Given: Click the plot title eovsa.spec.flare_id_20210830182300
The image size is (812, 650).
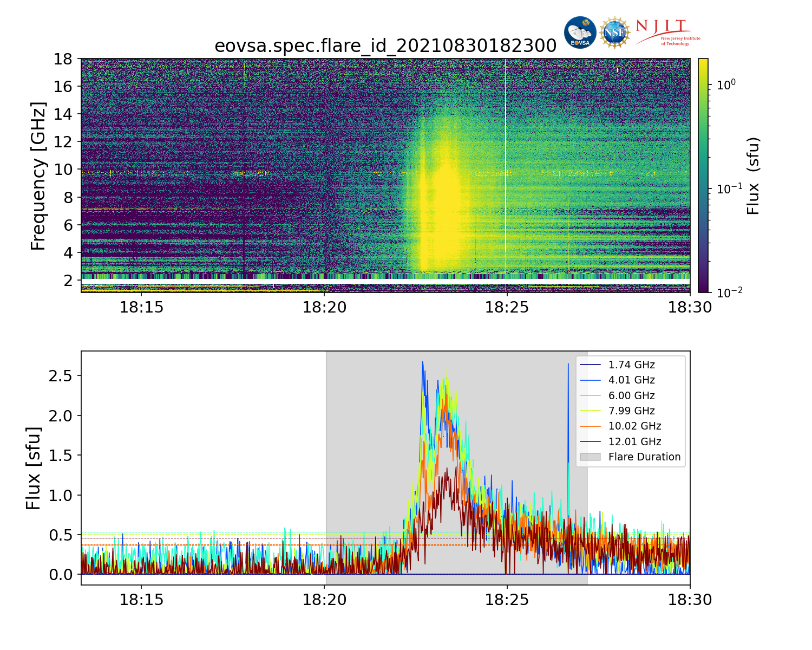Looking at the screenshot, I should pyautogui.click(x=385, y=46).
